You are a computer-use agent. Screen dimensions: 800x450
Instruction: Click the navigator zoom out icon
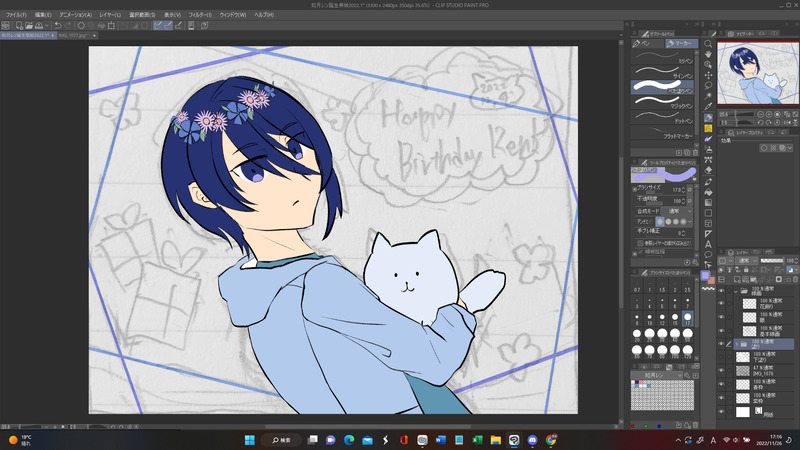[760, 114]
